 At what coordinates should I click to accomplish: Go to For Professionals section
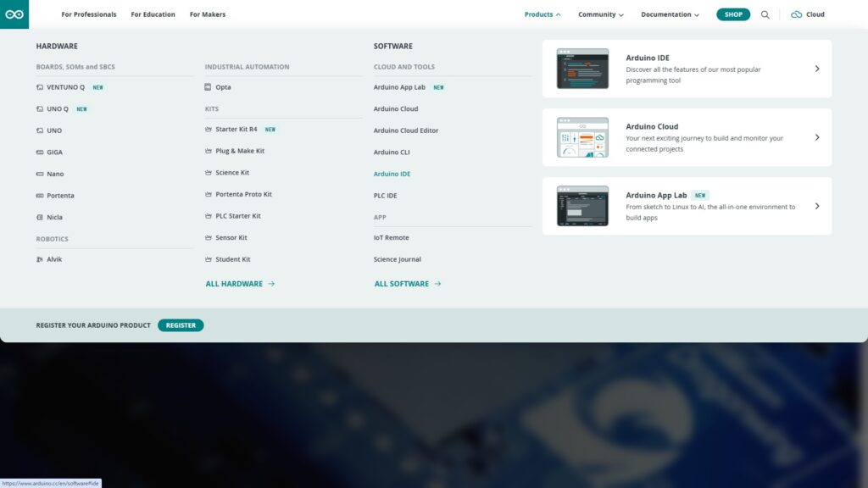pyautogui.click(x=89, y=14)
